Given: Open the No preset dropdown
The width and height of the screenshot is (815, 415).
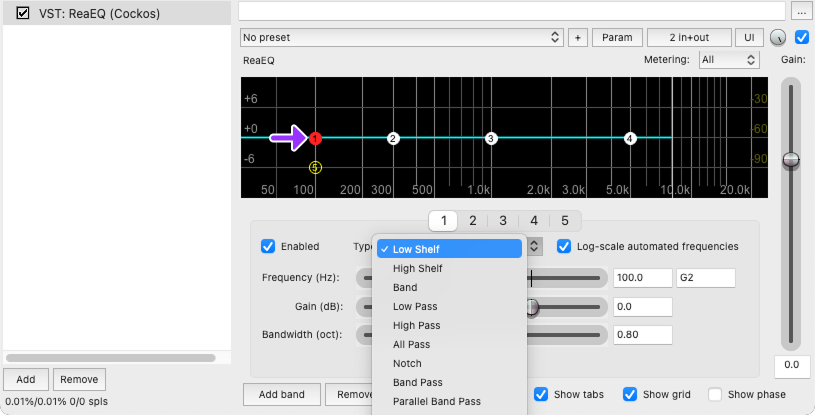Looking at the screenshot, I should click(402, 37).
